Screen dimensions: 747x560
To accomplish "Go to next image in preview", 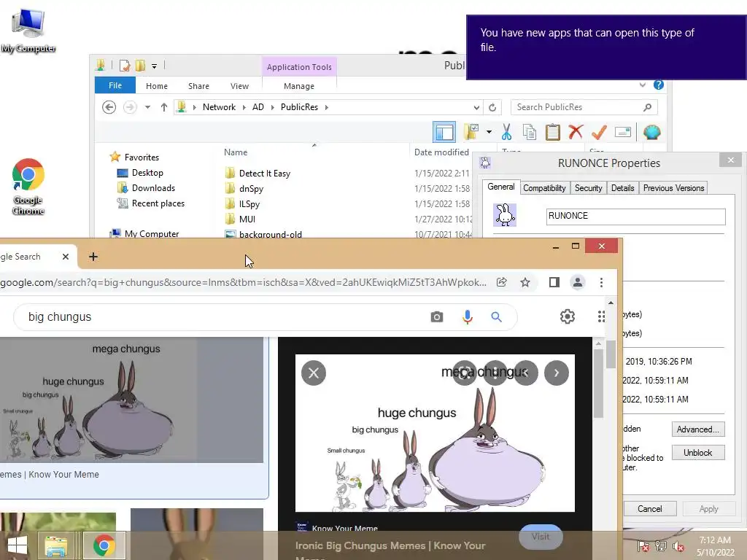I will click(x=557, y=373).
